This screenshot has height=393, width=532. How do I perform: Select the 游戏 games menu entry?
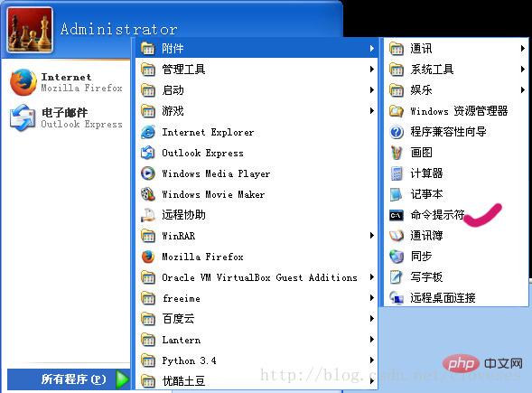(x=257, y=111)
